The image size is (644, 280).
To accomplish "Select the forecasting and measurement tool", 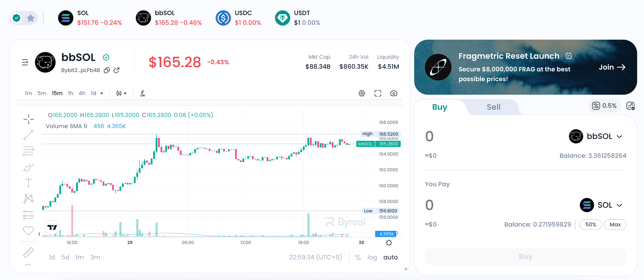I will [x=28, y=215].
